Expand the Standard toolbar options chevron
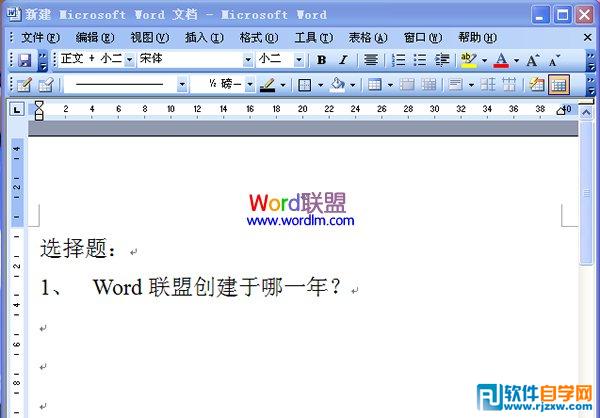The image size is (600, 418). click(x=43, y=60)
